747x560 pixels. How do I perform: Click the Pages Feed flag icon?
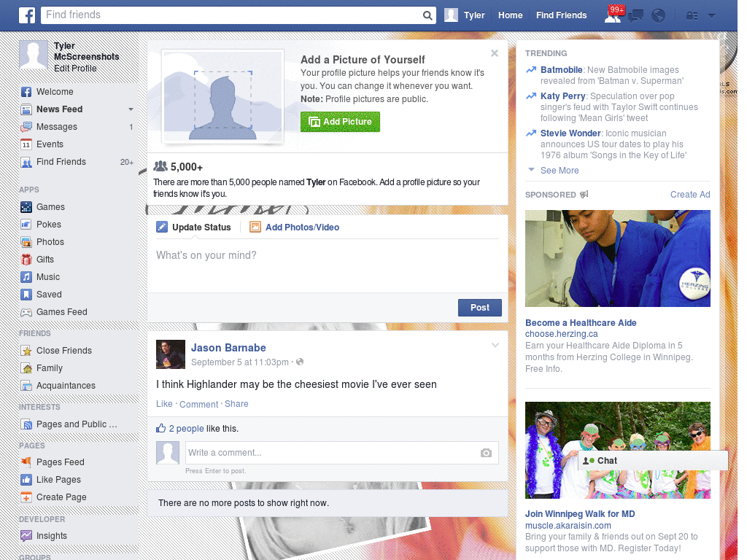[26, 462]
